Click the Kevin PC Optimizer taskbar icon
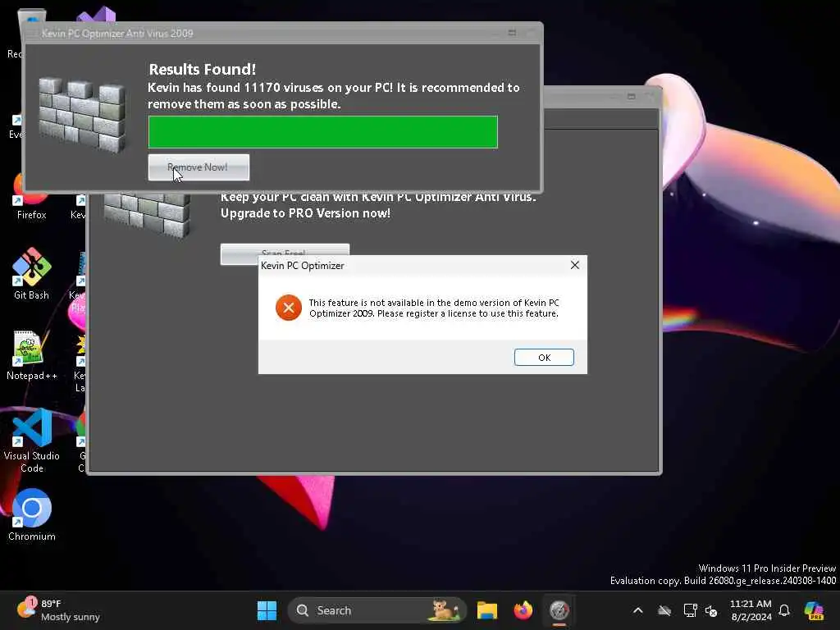The height and width of the screenshot is (630, 840). (x=559, y=610)
